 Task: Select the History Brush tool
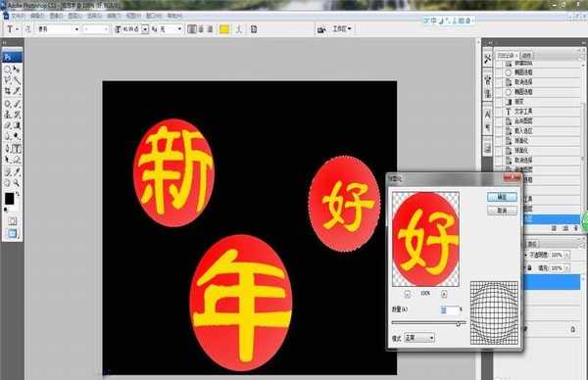click(17, 115)
